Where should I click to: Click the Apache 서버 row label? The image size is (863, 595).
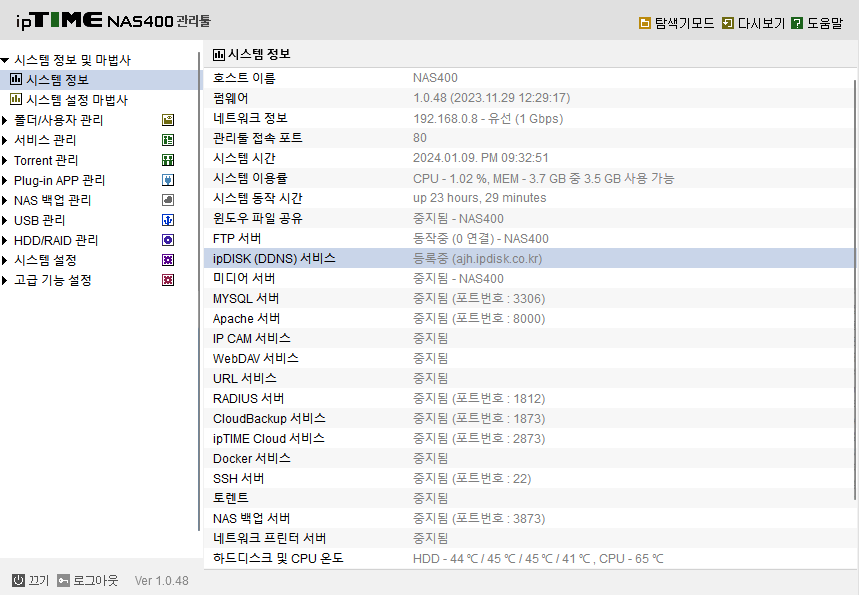coord(247,318)
